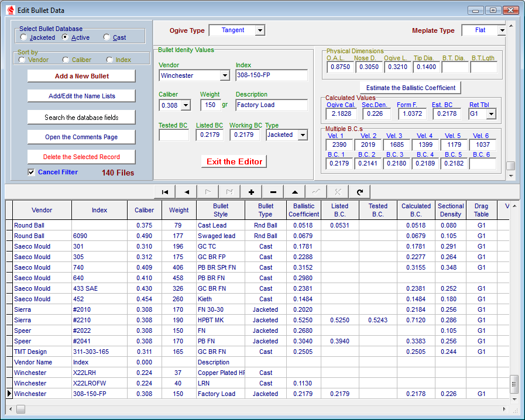
Task: Click the grid's horizontal scrollbar right arrow
Action: (x=505, y=409)
